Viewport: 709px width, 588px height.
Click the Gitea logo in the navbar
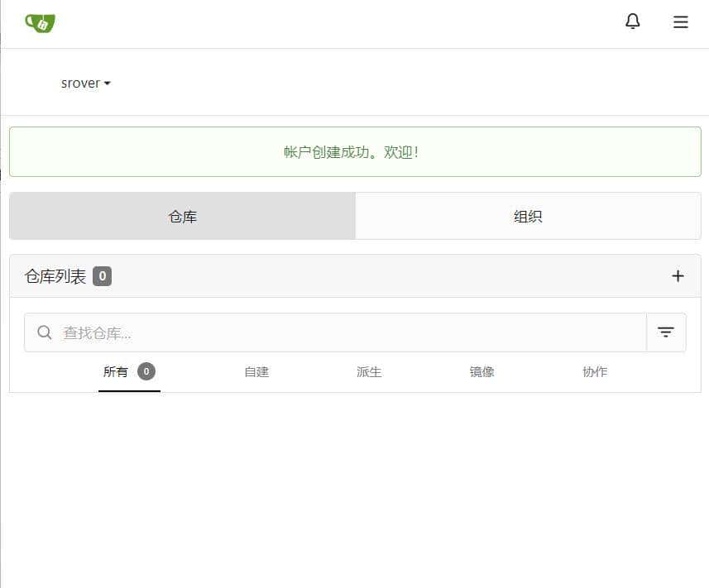40,22
